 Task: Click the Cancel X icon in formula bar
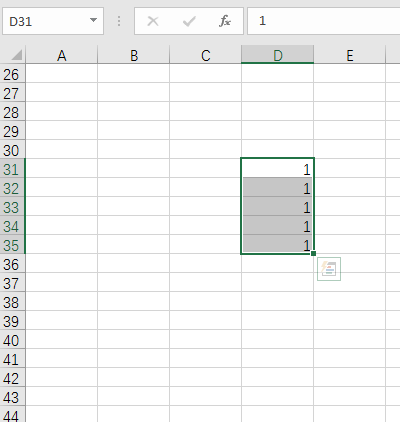coord(153,21)
